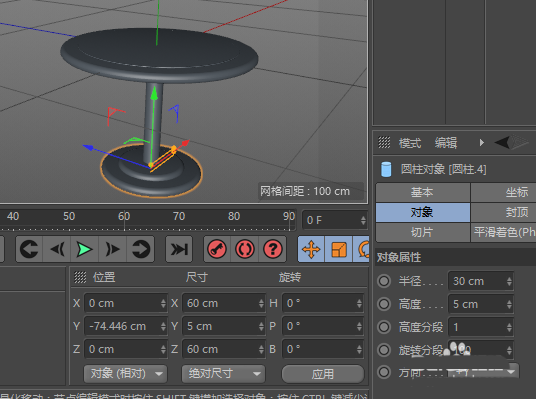Adjust the rotation H spinner arrows
Image resolution: width=536 pixels, height=399 pixels.
click(x=359, y=303)
